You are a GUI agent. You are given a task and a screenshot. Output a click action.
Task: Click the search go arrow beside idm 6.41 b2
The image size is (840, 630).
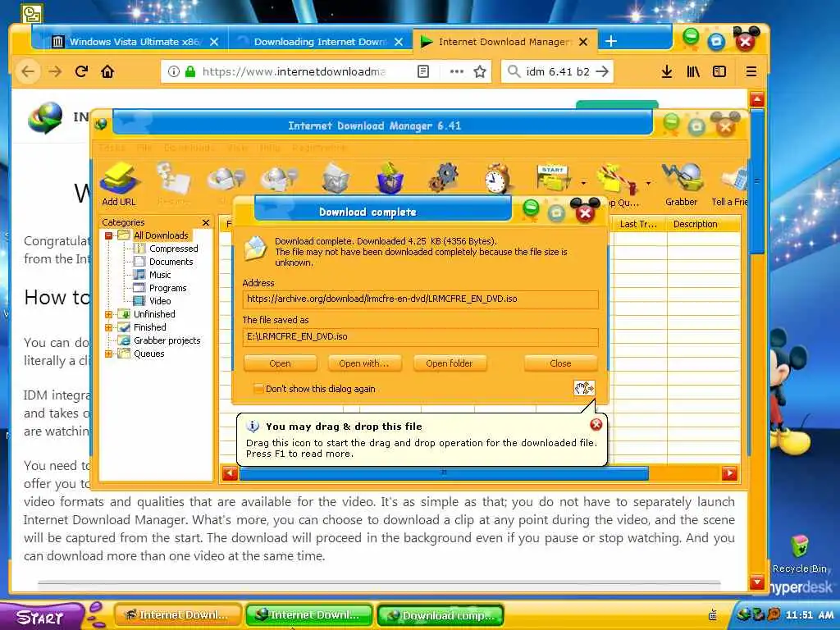(602, 71)
